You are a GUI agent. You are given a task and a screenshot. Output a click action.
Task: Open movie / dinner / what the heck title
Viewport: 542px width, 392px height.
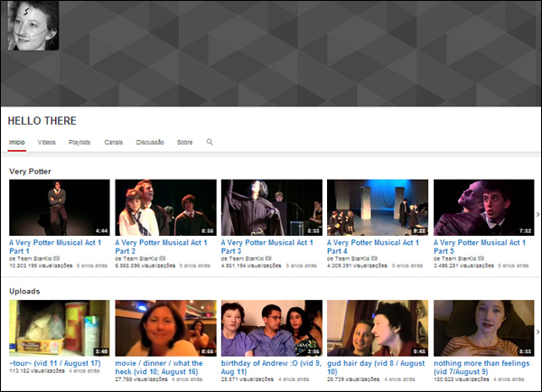(x=159, y=368)
